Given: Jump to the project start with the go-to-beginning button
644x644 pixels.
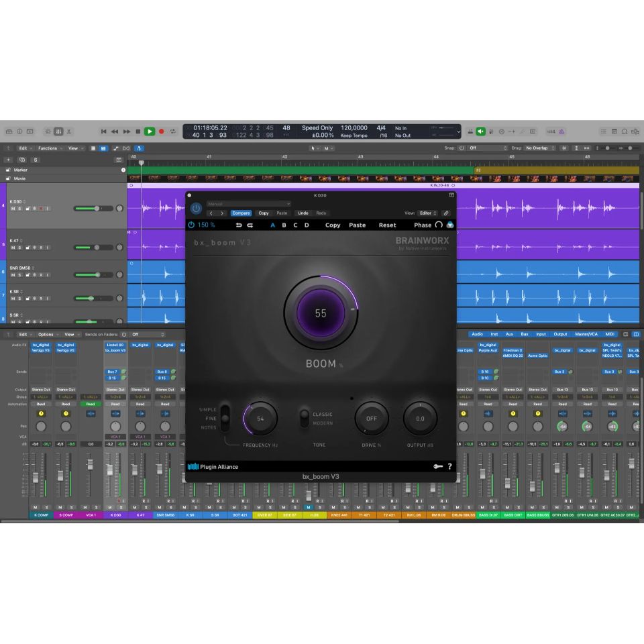Looking at the screenshot, I should point(103,131).
